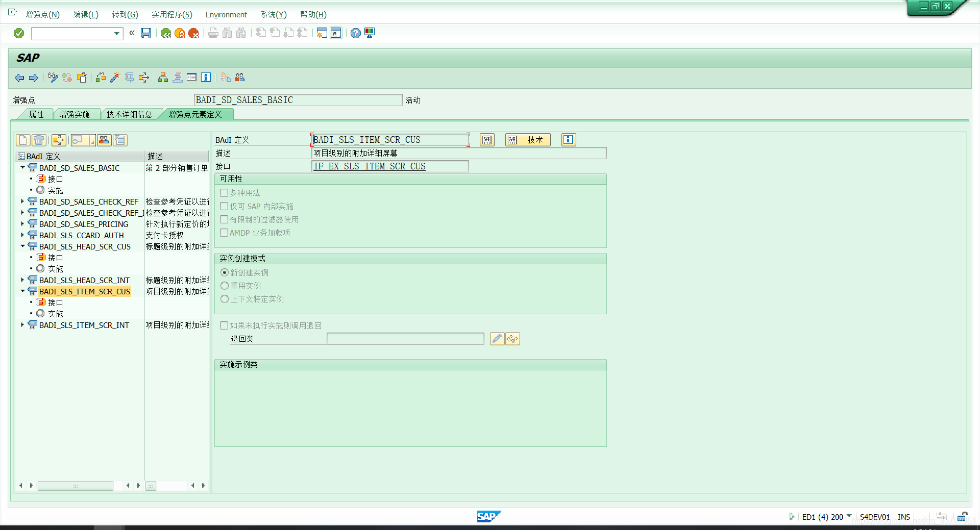Screen dimensions: 980x530
Task: Click the 技术 button
Action: (x=528, y=140)
